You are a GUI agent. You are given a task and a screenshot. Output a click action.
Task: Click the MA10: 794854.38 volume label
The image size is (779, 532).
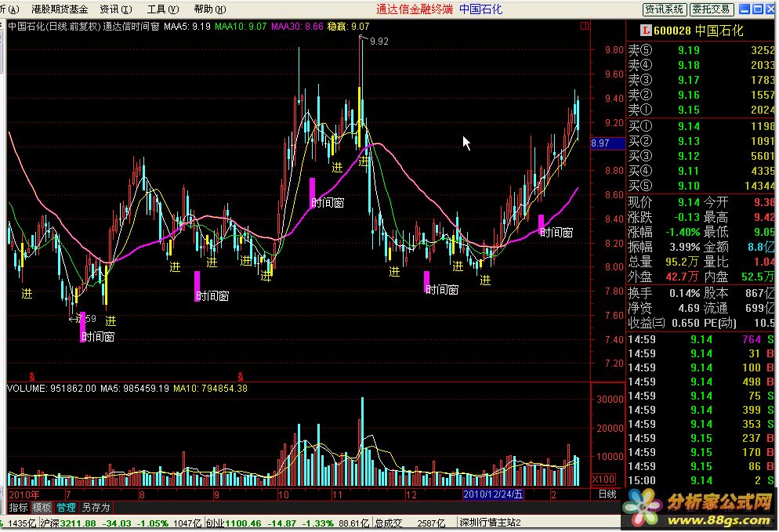pos(210,389)
